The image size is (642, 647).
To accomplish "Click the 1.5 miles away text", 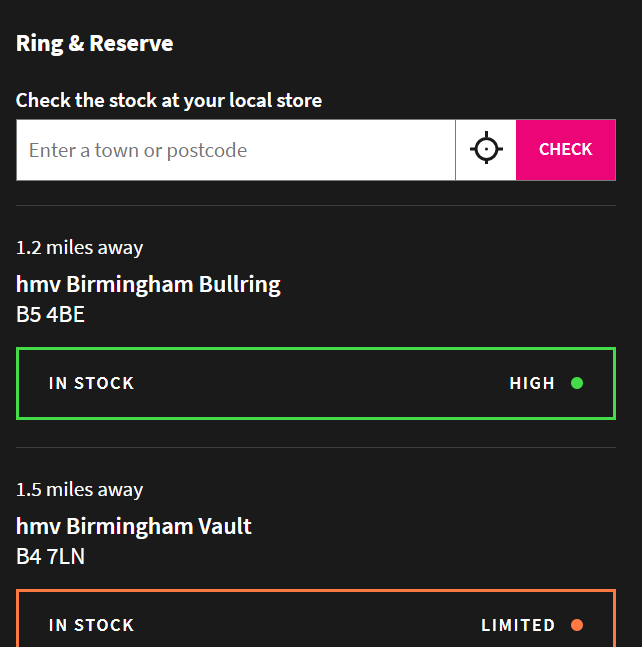I will coord(79,490).
